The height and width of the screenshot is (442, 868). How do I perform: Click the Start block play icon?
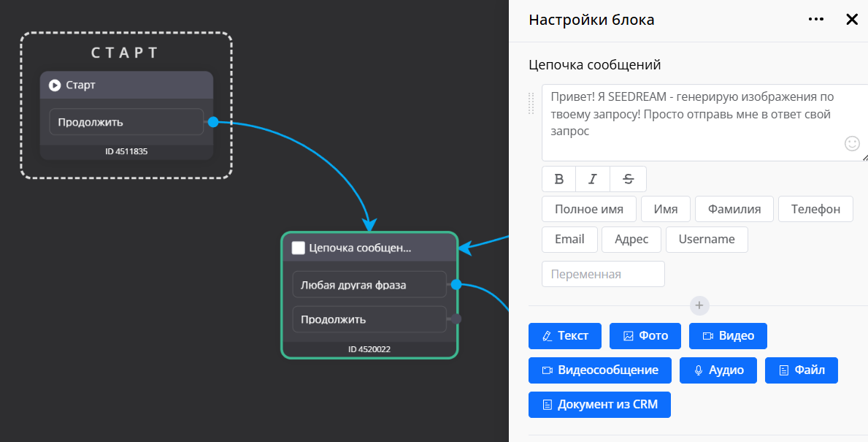pyautogui.click(x=55, y=85)
